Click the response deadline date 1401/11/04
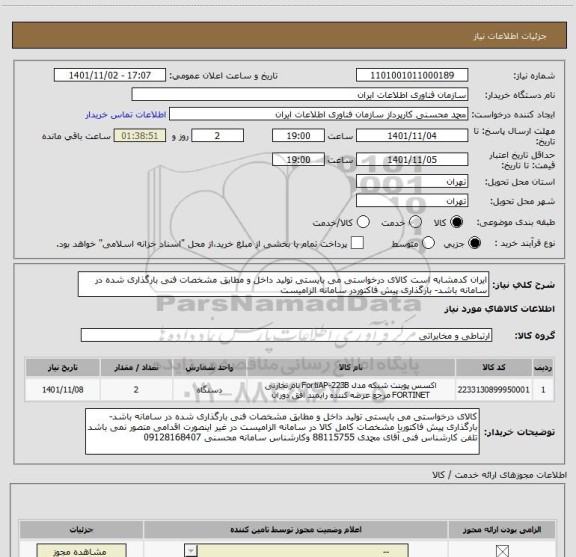Screen dimensions: 576x557 point(412,136)
